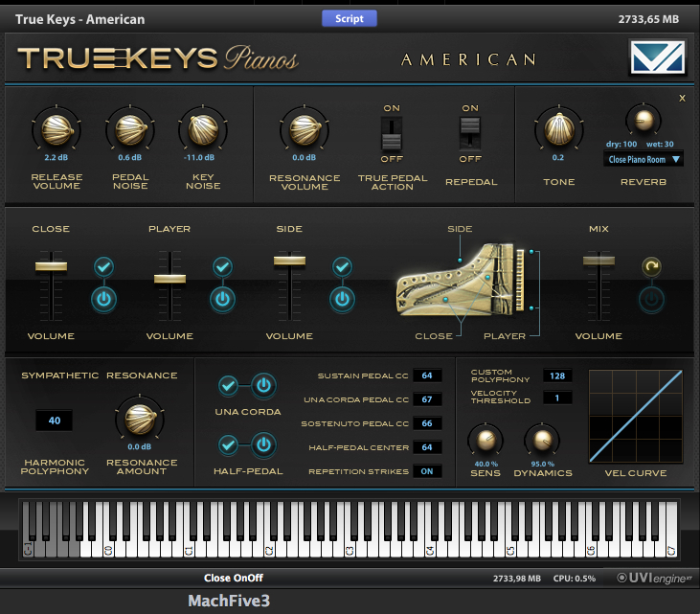
Task: Open the Close Piano Room reverb dropdown
Action: click(x=643, y=159)
